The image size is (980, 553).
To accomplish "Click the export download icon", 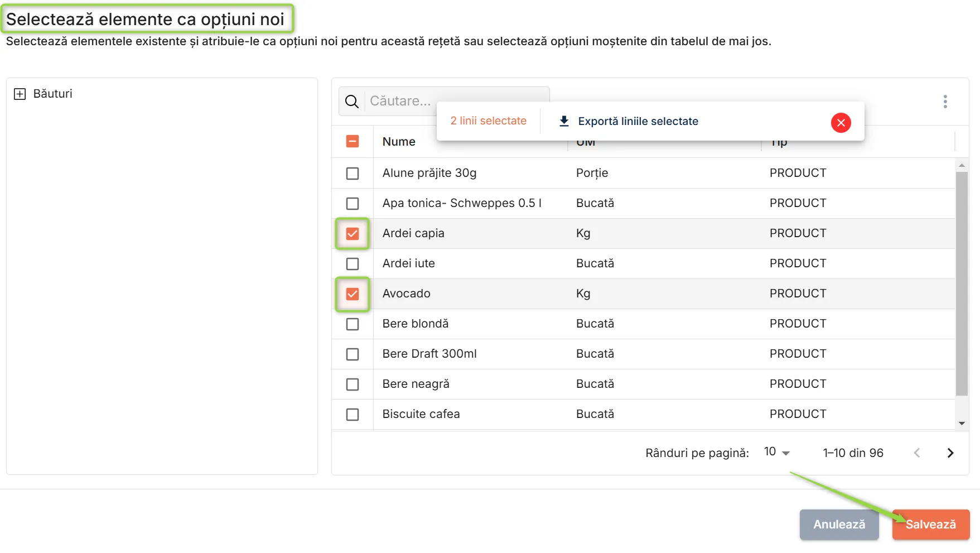I will [564, 121].
